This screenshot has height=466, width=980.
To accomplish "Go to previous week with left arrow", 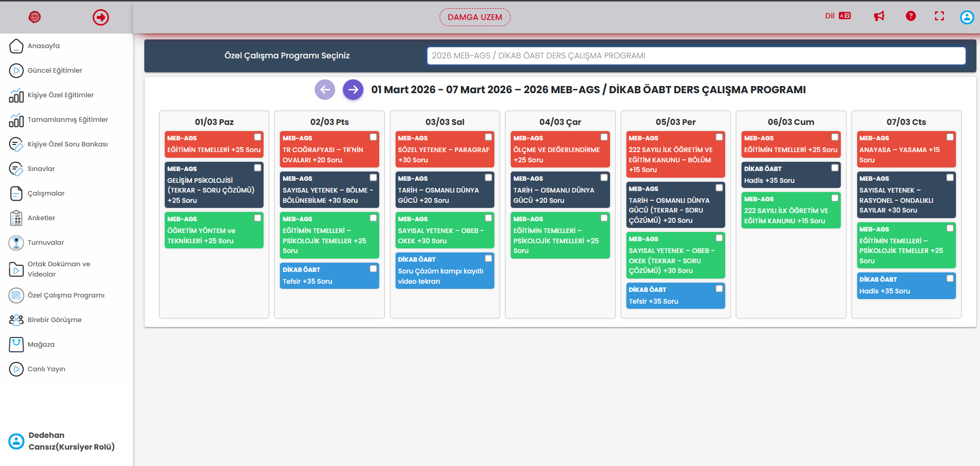I will point(325,90).
